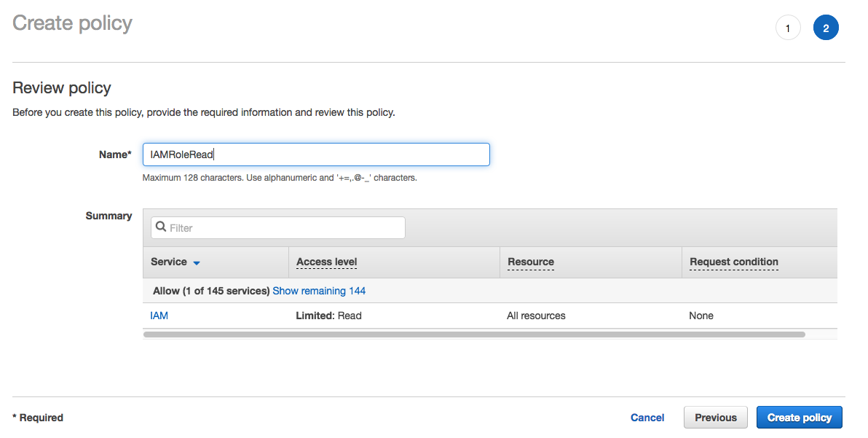Click the summary Filter search box

[x=278, y=227]
